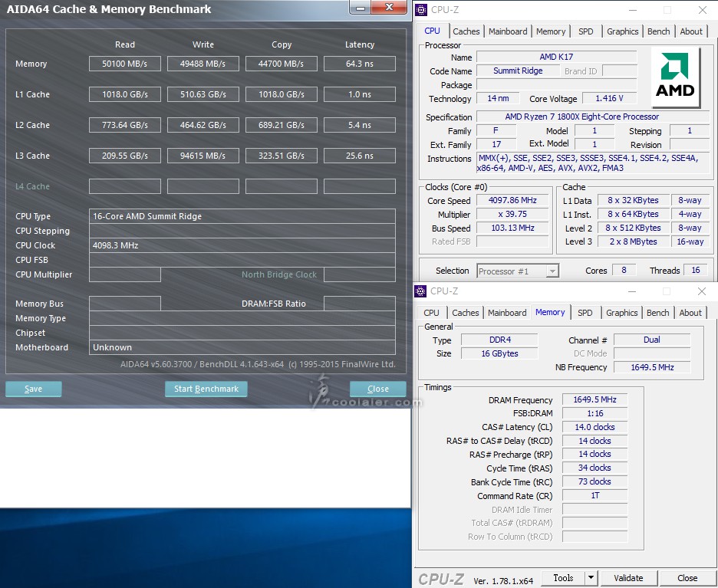Click Bank Cycle Time value 73 clocks
This screenshot has height=588, width=718.
pos(594,481)
